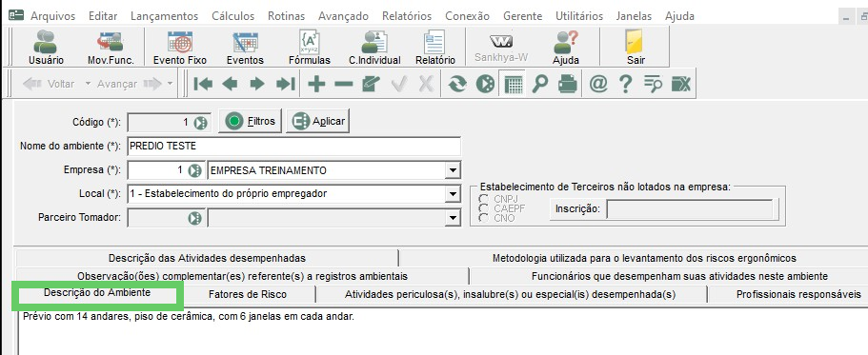Switch to Fatores de Risco tab
868x355 pixels.
[x=248, y=295]
